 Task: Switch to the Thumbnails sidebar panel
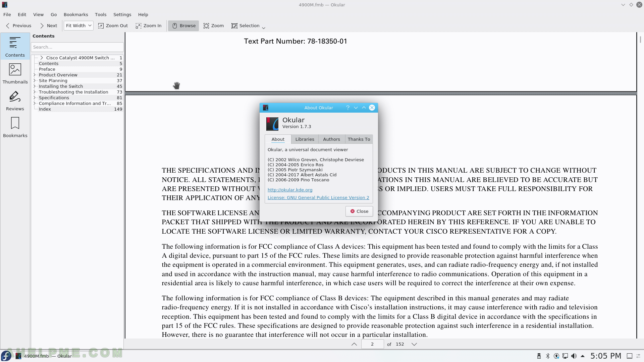tap(15, 73)
